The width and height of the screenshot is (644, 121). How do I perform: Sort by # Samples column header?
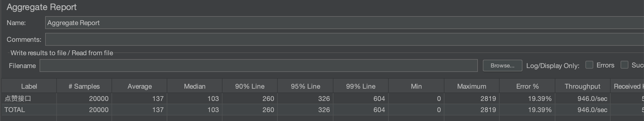click(84, 86)
